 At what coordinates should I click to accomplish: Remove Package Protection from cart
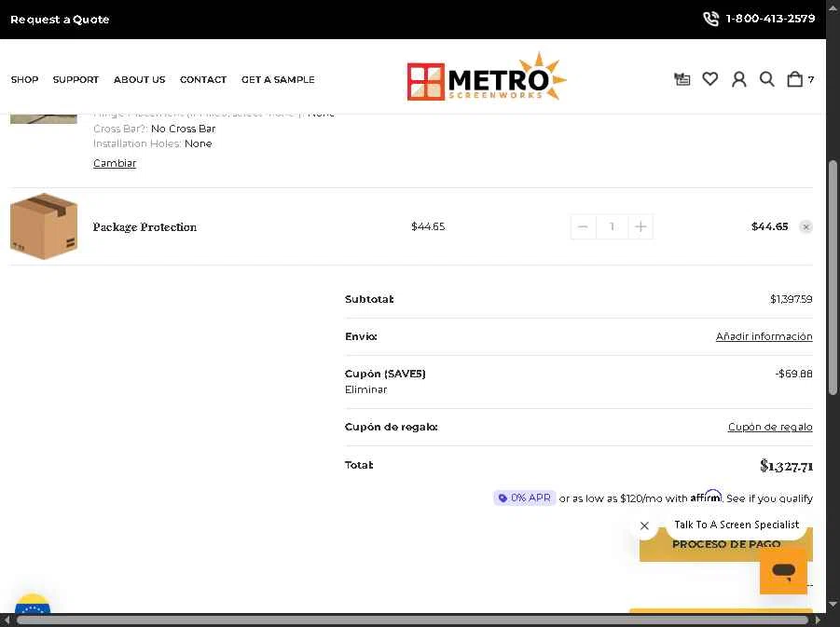(x=806, y=227)
